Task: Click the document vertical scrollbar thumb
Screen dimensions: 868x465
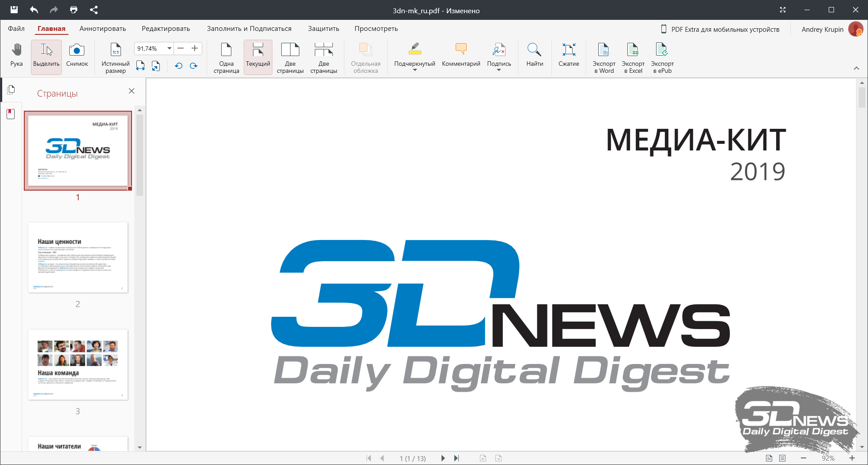Action: (x=862, y=97)
